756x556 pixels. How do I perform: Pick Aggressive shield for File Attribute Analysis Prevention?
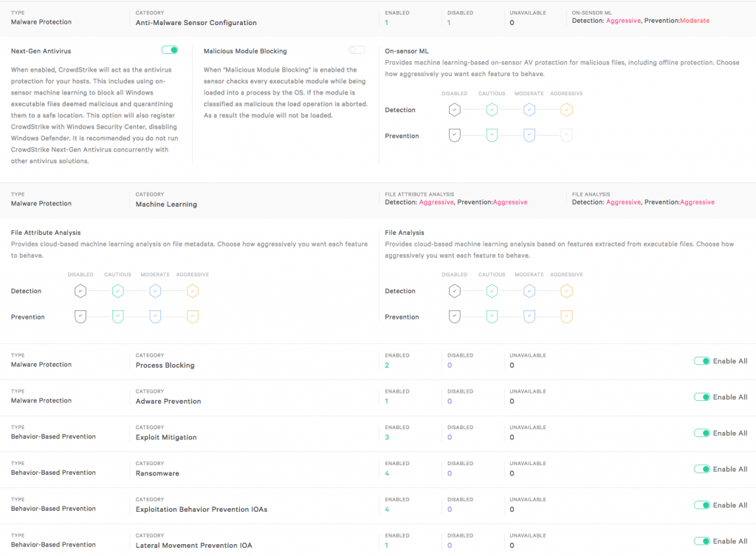click(193, 317)
